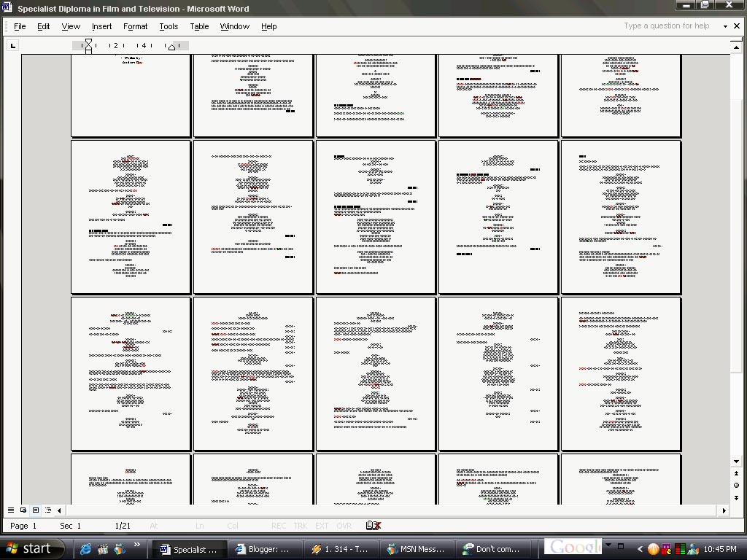The height and width of the screenshot is (560, 747).
Task: Switch to the '1. 314 - T...' taskbar button
Action: coord(340,549)
